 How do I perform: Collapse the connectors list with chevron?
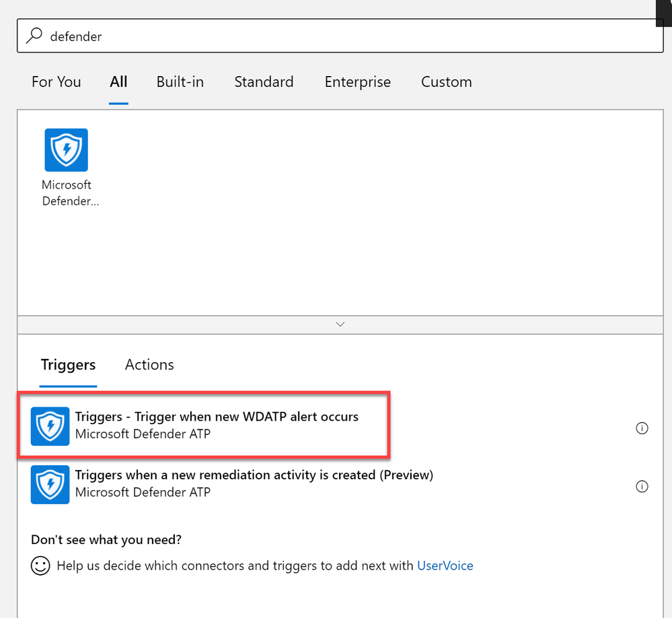[340, 324]
